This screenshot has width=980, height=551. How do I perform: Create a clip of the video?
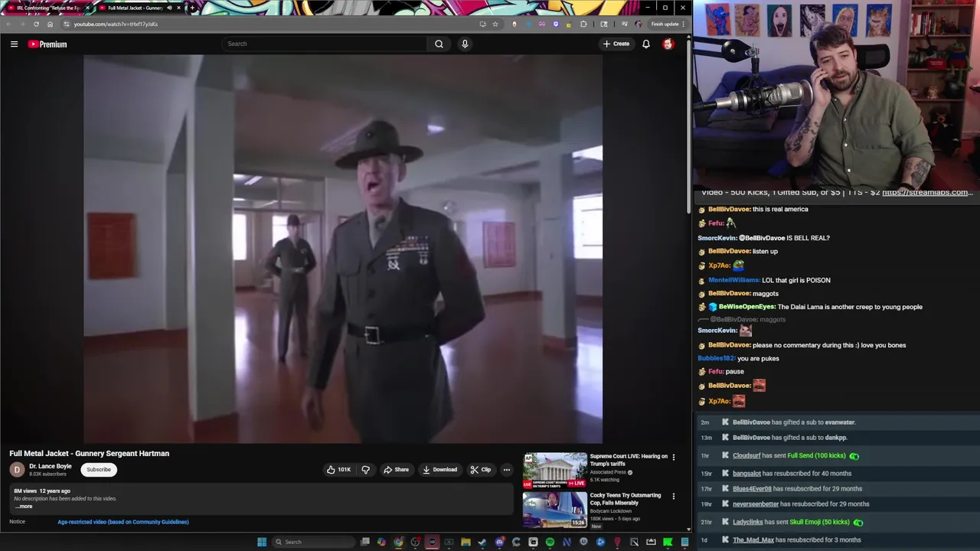click(480, 470)
